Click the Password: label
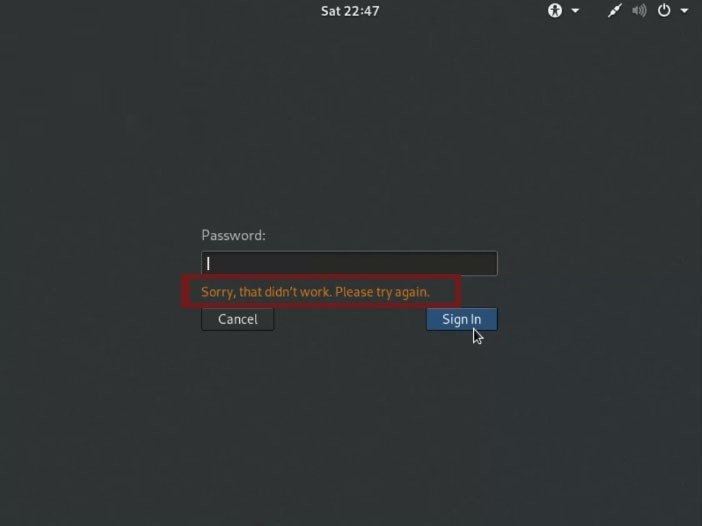 [x=233, y=235]
